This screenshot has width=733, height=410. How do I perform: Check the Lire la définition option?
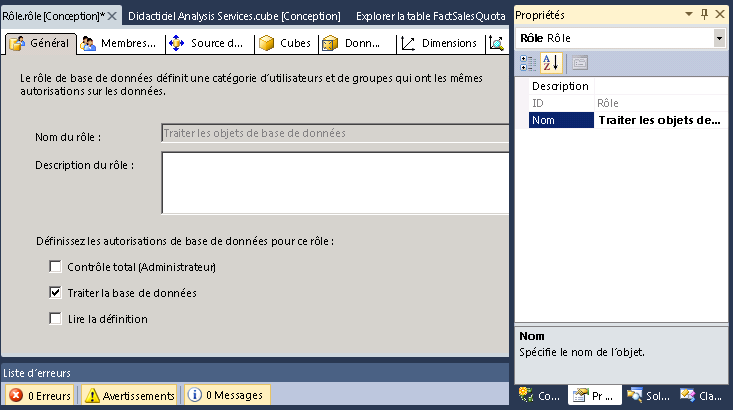click(x=55, y=319)
